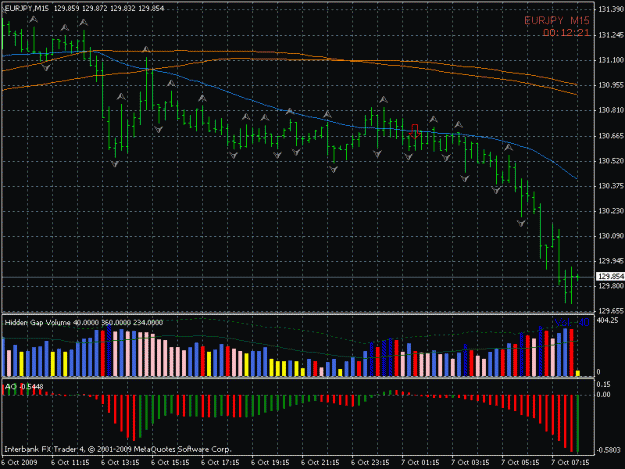Click the 129.655 price axis label
The height and width of the screenshot is (469, 625).
pyautogui.click(x=611, y=311)
